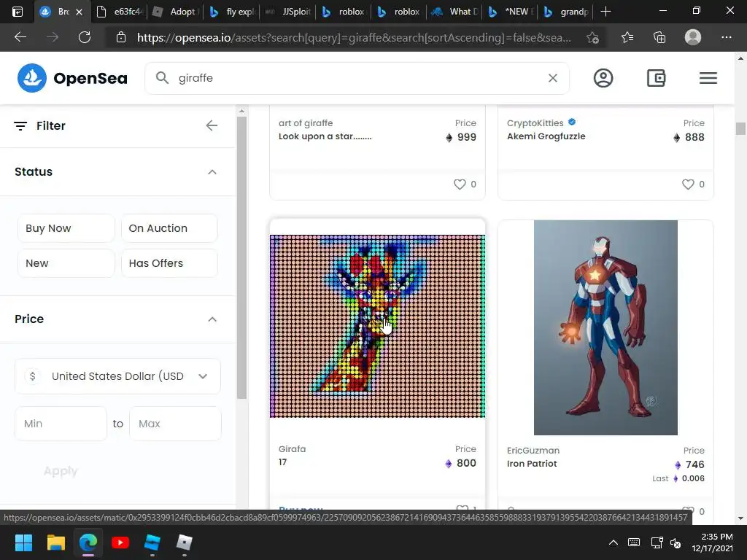Open YouTube from the taskbar
Screen dimensions: 747x560
click(x=120, y=542)
